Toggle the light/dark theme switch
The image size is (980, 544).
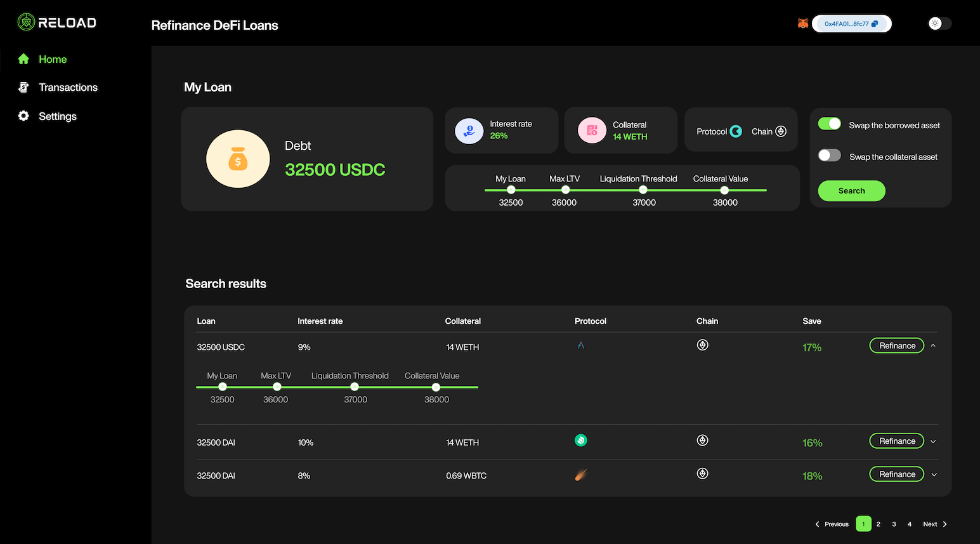(939, 23)
